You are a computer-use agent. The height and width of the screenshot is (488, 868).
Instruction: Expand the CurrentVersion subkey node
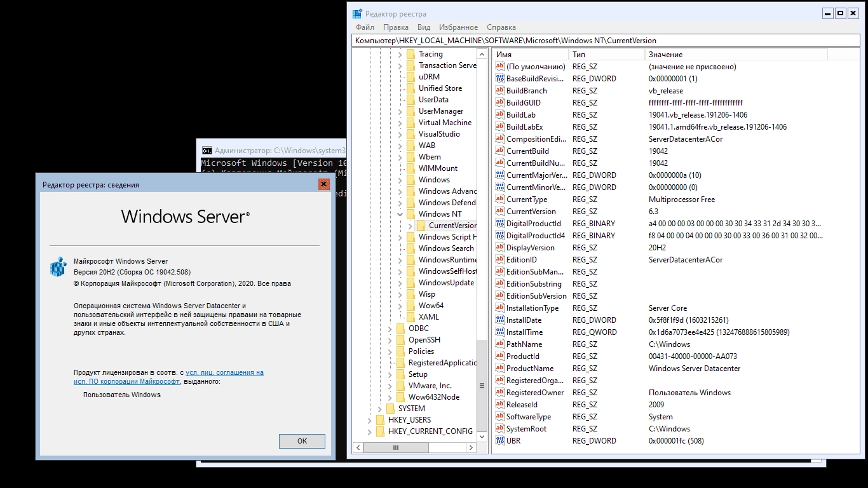pos(410,226)
